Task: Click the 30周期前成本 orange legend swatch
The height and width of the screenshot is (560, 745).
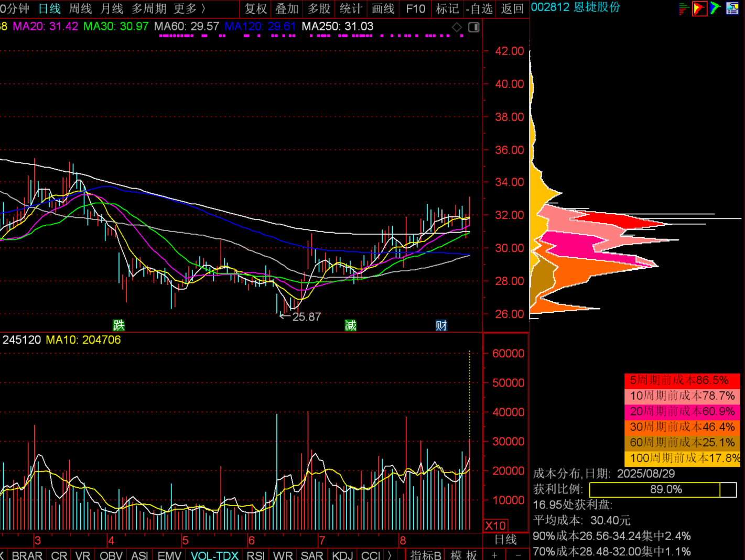Action: pos(682,427)
